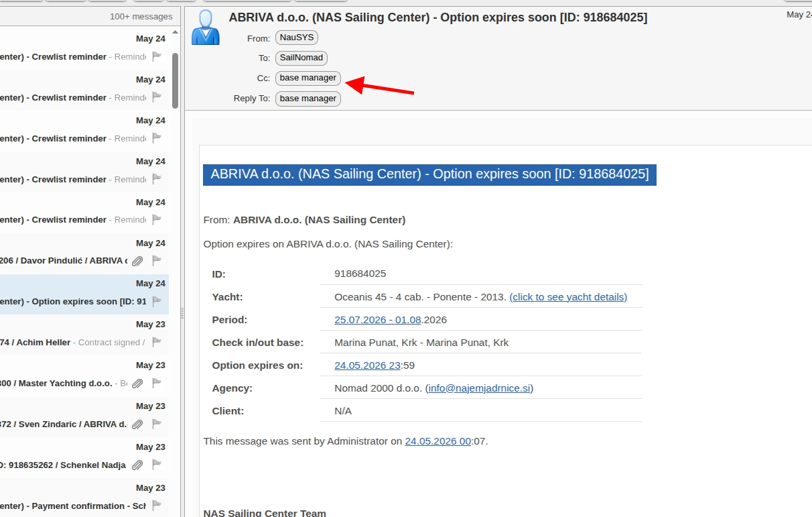Click the NAS Sailing Center Team signature
This screenshot has width=812, height=517.
[x=265, y=513]
